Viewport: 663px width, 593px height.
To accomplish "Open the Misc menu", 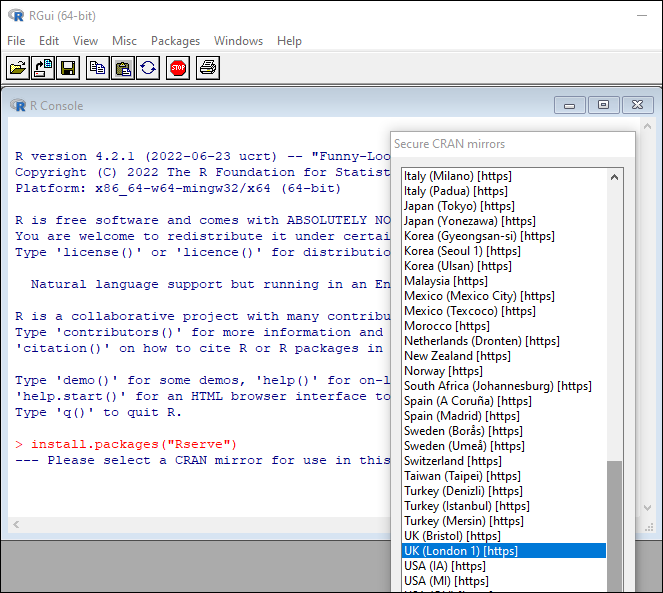I will coord(124,41).
